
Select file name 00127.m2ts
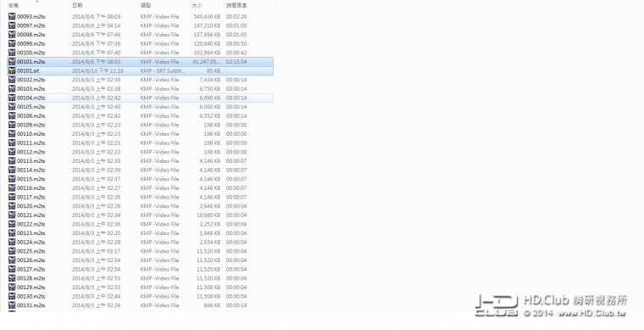point(31,270)
